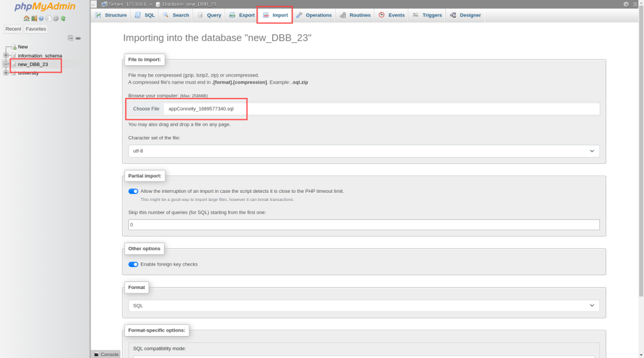
Task: Expand the information_schema database tree
Action: click(6, 55)
